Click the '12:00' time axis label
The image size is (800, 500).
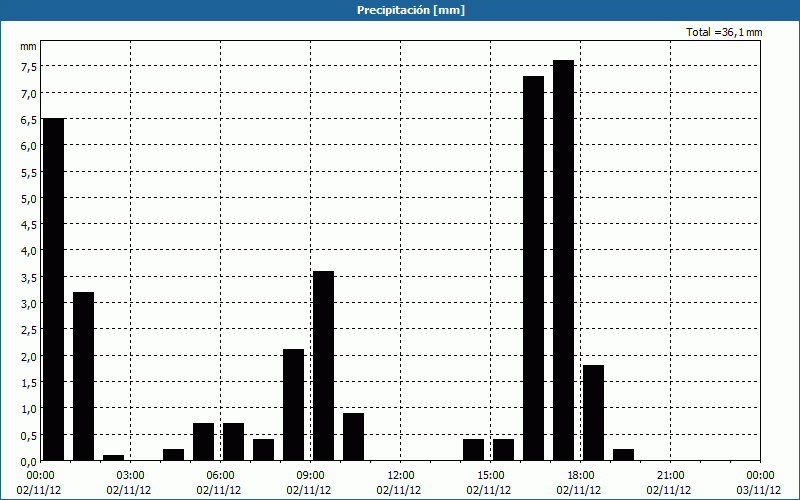pos(401,476)
